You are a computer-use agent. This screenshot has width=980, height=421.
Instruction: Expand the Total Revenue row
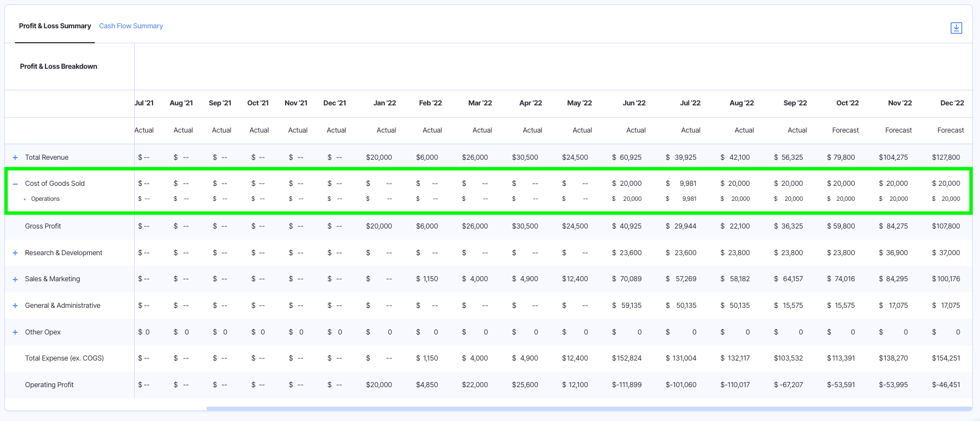tap(16, 158)
